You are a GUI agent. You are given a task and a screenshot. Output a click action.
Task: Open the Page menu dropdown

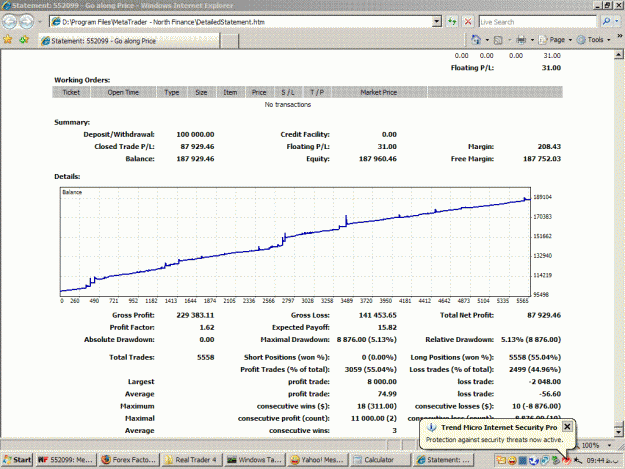(556, 39)
